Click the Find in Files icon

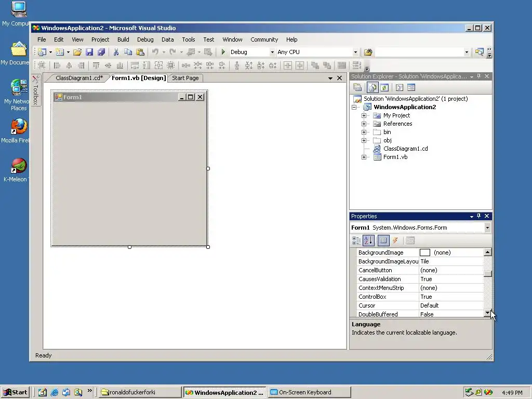[x=368, y=52]
